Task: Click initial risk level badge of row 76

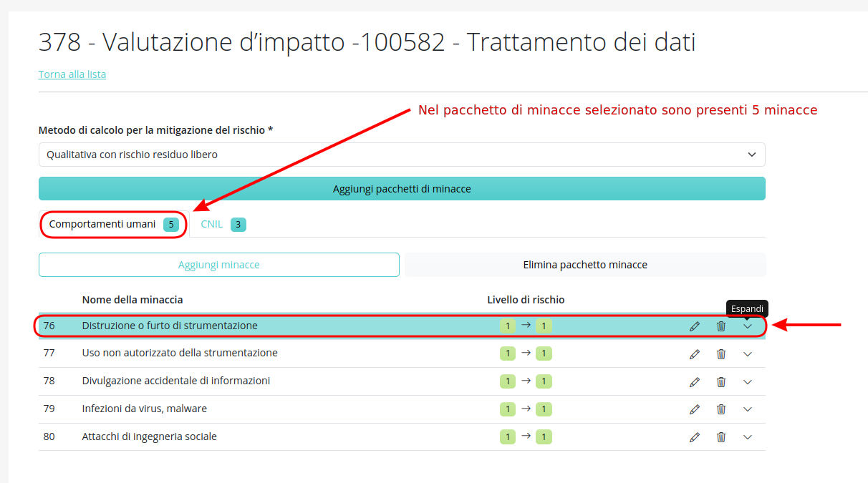Action: (508, 326)
